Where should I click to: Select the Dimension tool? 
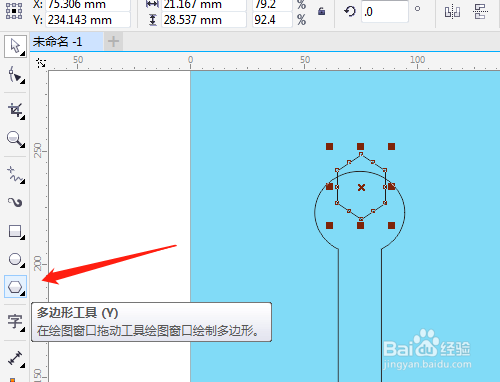tap(15, 358)
